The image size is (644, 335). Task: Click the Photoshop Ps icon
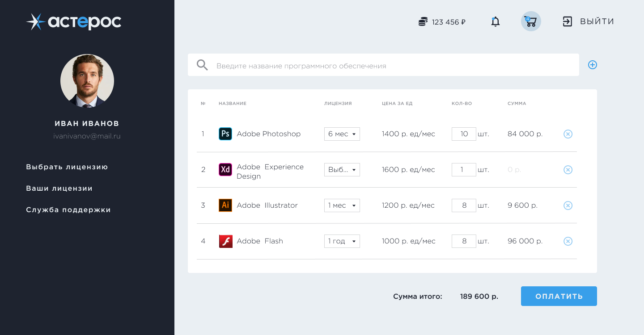point(225,134)
